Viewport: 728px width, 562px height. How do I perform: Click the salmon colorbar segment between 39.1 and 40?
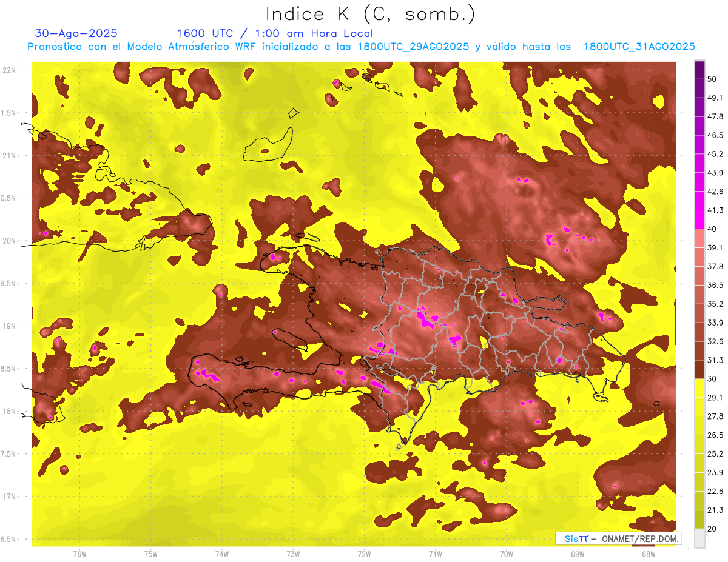(x=699, y=238)
